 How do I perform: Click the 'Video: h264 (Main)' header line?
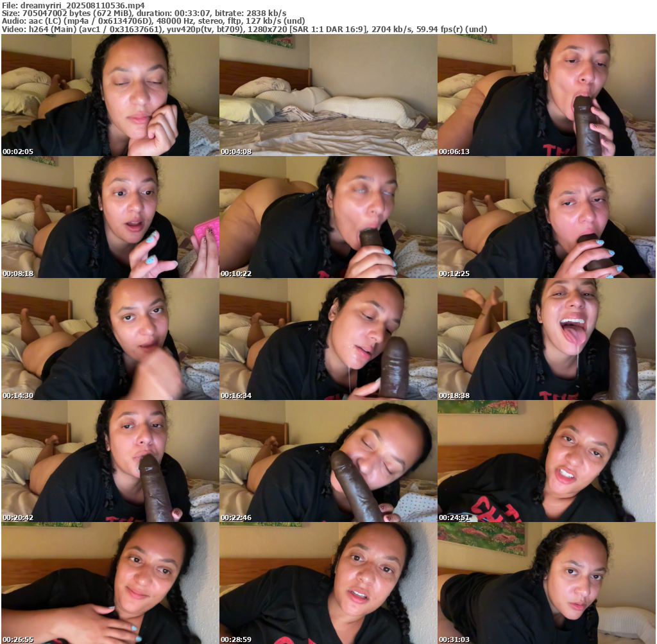(244, 30)
